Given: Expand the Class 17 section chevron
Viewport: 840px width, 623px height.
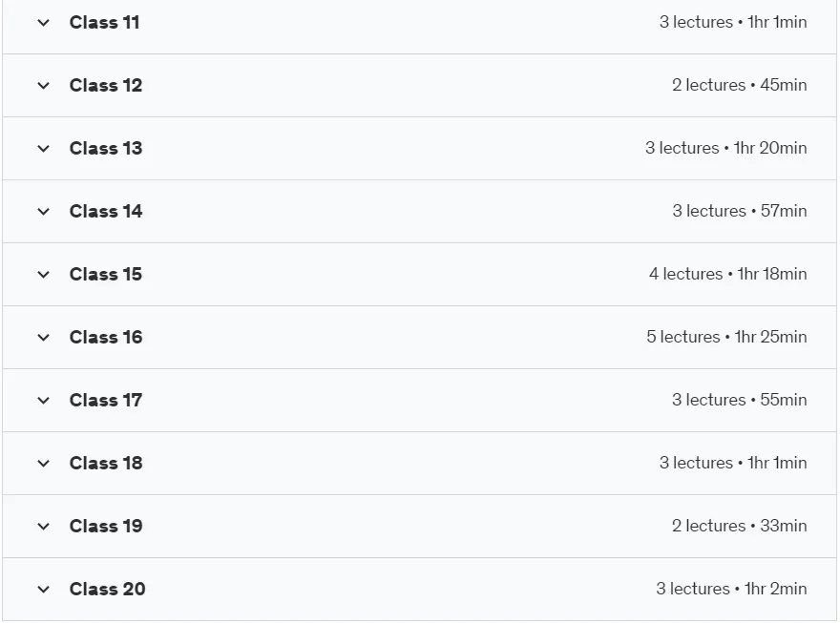Looking at the screenshot, I should (43, 401).
